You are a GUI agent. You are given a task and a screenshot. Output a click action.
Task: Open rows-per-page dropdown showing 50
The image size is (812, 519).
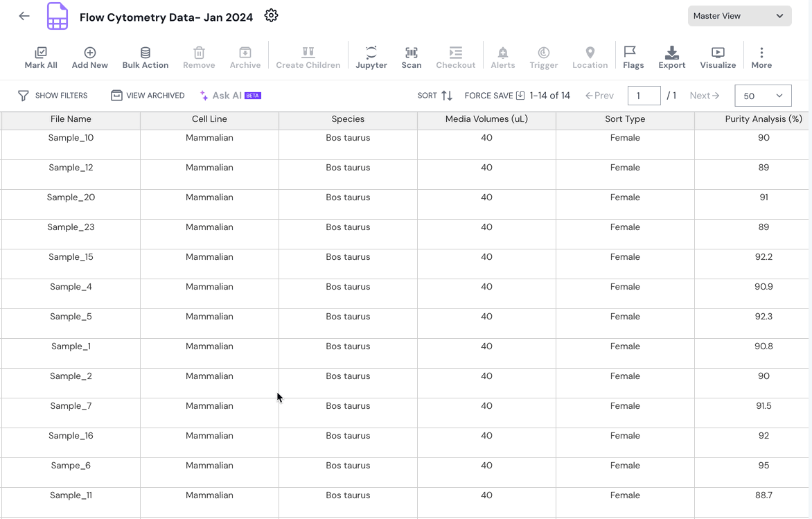click(762, 96)
